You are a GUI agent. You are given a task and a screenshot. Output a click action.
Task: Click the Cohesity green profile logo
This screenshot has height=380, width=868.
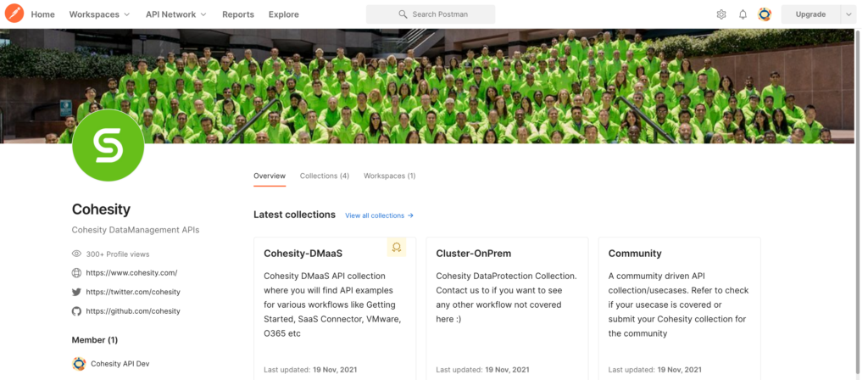click(108, 145)
